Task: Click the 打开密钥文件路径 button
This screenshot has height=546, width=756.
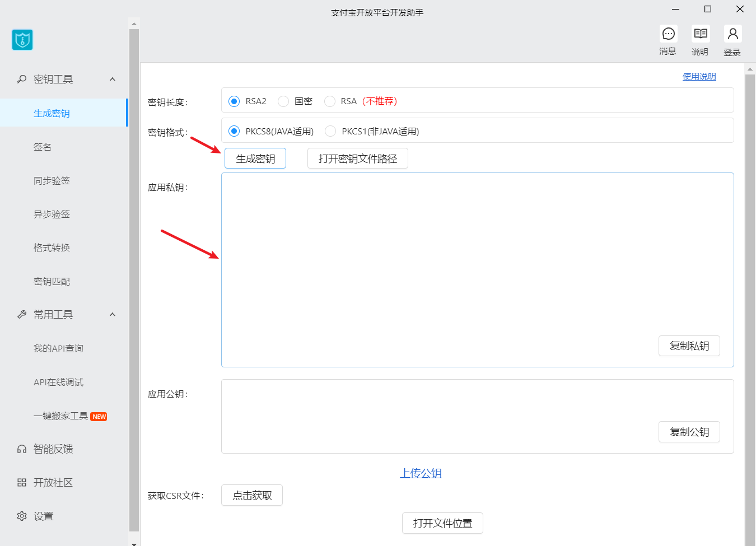Action: (x=358, y=158)
